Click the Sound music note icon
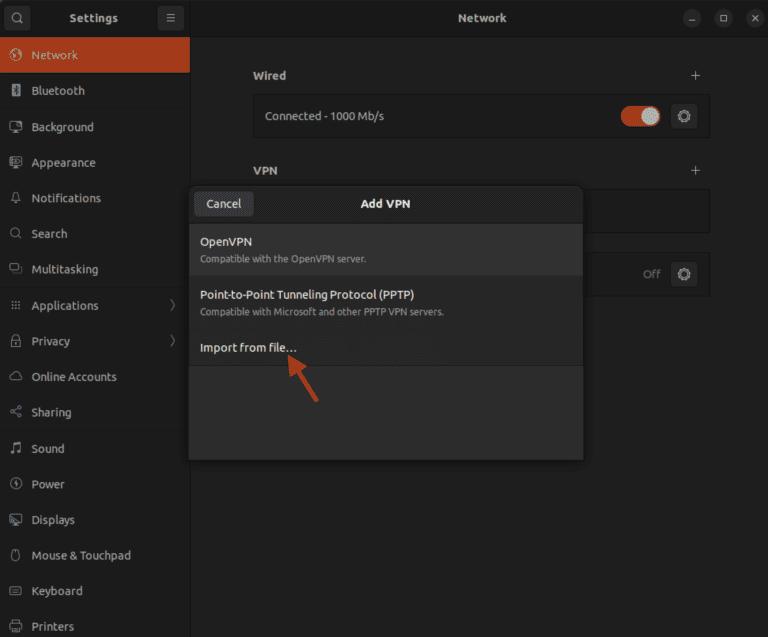This screenshot has height=637, width=768. click(x=16, y=449)
